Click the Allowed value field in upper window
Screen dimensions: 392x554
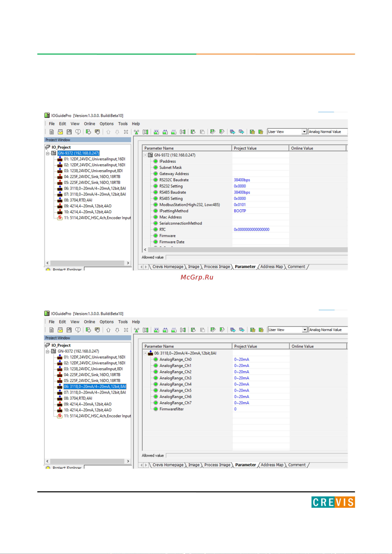coord(257,257)
